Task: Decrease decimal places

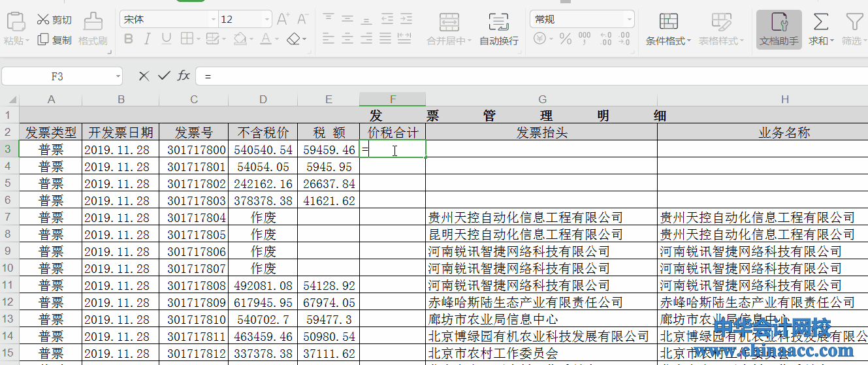Action: click(x=626, y=39)
